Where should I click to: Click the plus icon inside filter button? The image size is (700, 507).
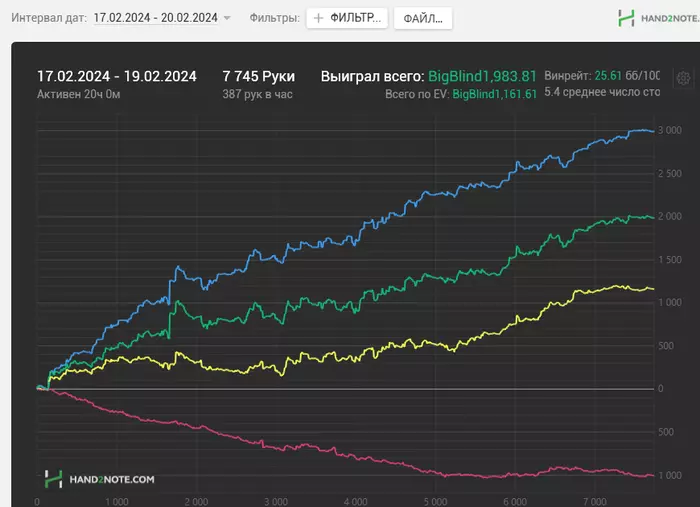click(x=318, y=18)
